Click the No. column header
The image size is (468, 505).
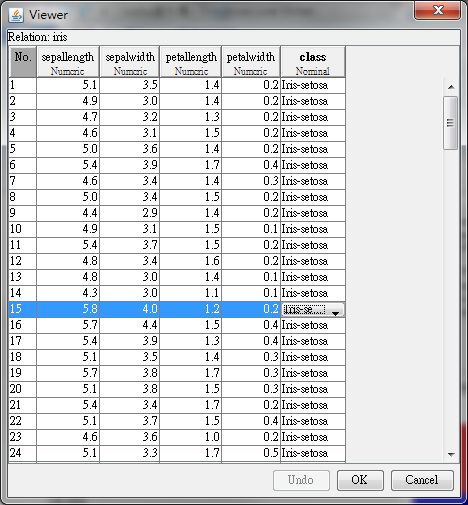(23, 62)
